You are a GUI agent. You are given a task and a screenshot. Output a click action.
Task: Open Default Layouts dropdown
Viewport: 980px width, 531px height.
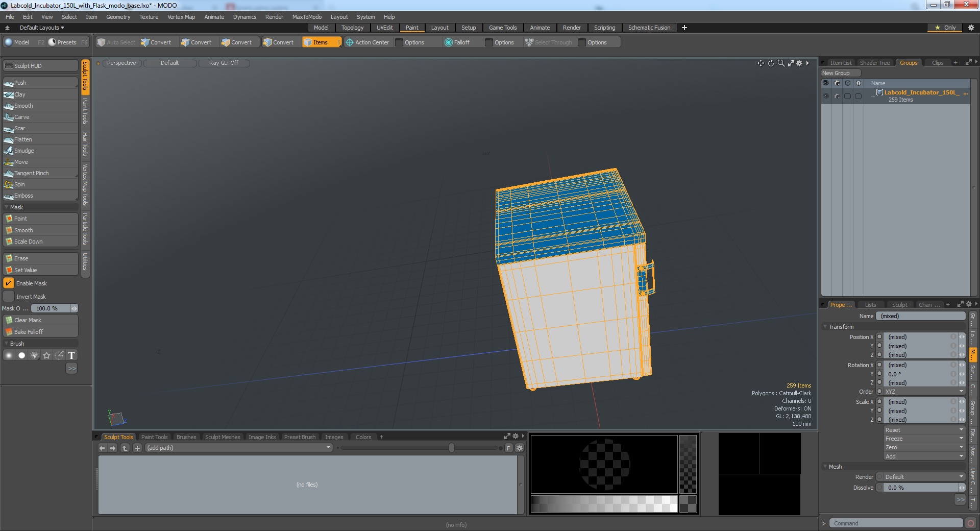[42, 28]
